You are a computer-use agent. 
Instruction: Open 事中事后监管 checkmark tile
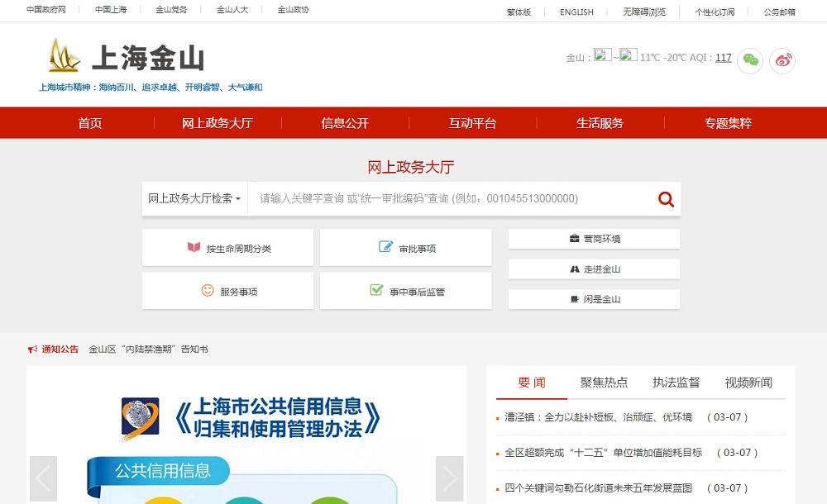tap(405, 291)
